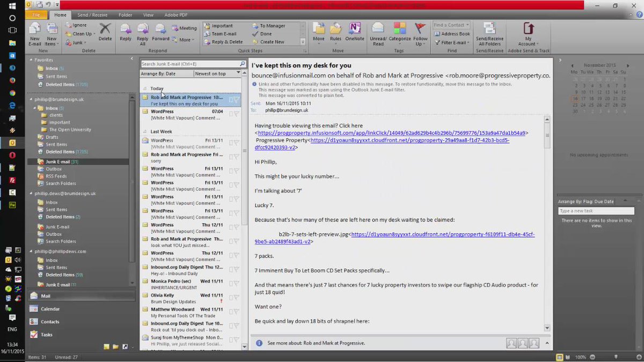The width and height of the screenshot is (644, 362).
Task: Toggle Newest on top sort order
Action: (x=217, y=73)
